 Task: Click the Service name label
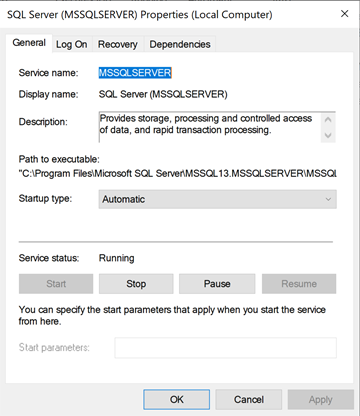click(48, 73)
